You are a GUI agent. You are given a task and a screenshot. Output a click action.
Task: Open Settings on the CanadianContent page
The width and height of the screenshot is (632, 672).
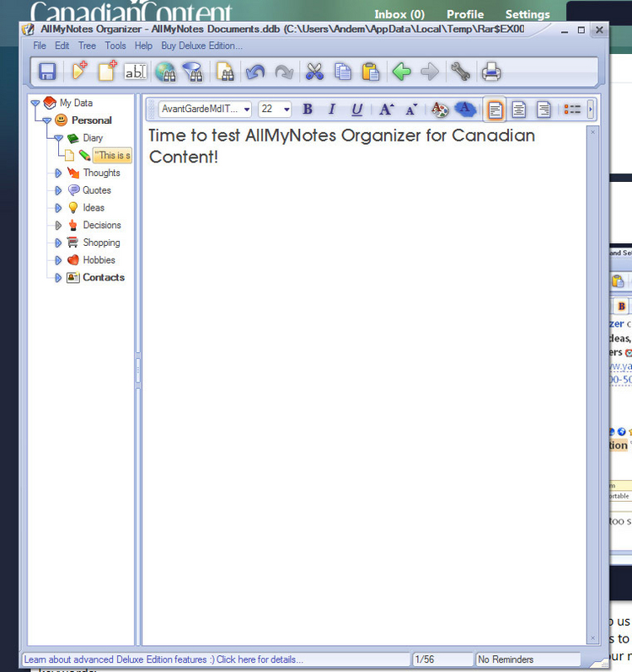pyautogui.click(x=528, y=14)
